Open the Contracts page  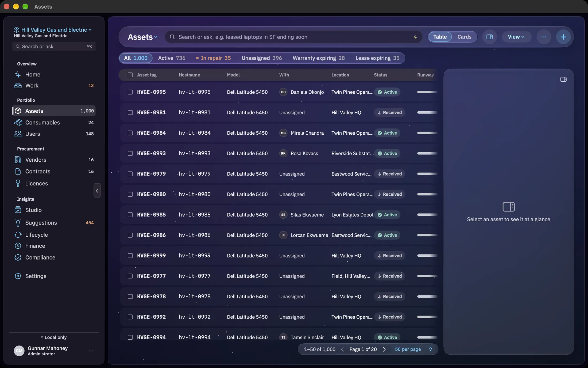(x=54, y=171)
